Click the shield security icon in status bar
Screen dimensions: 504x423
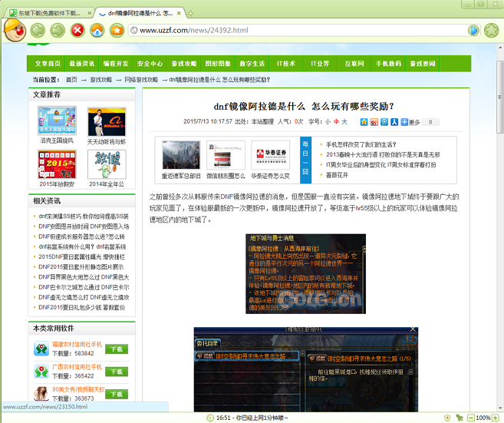pyautogui.click(x=447, y=418)
